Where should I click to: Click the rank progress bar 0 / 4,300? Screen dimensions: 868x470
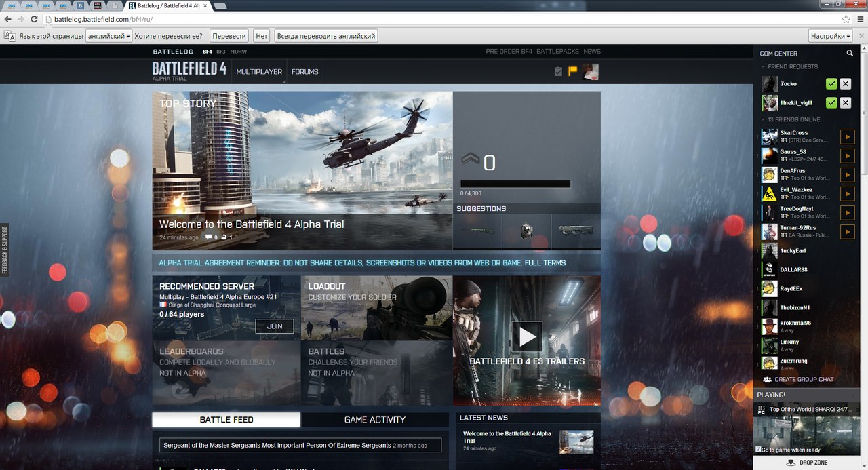pos(515,184)
